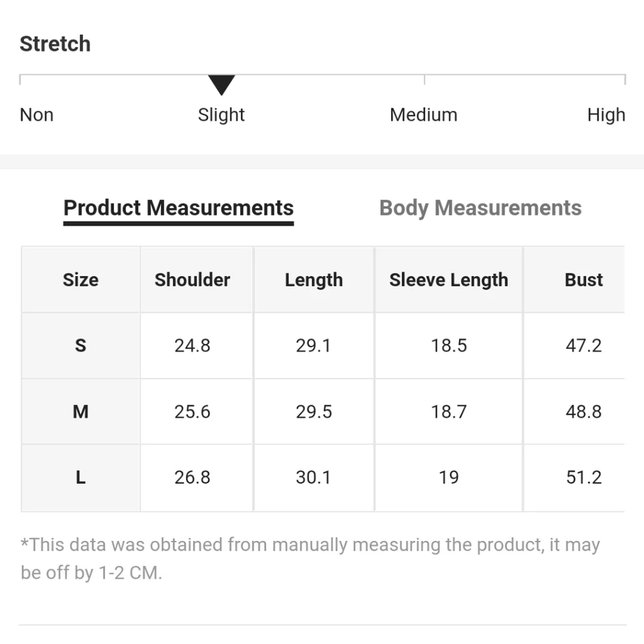Select the size L row label
Viewport: 644px width, 644px height.
(x=80, y=478)
